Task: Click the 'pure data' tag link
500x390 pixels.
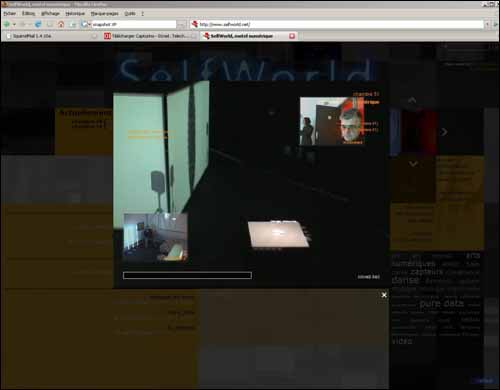Action: [441, 303]
